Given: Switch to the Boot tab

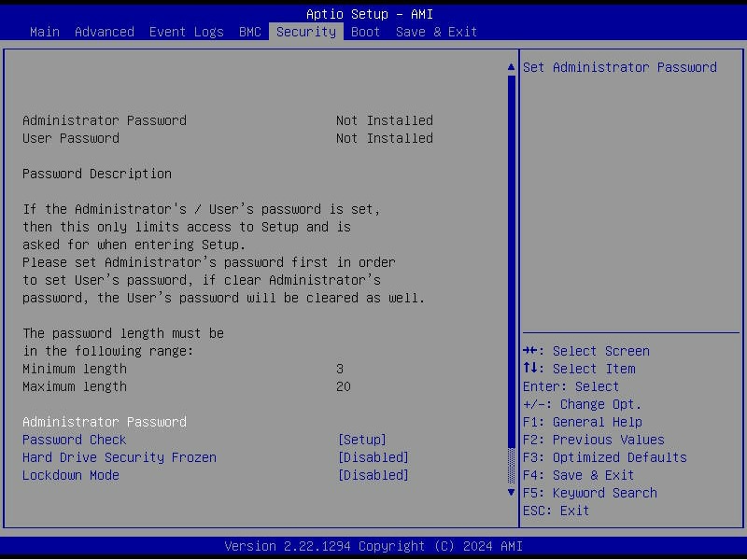Looking at the screenshot, I should point(365,31).
